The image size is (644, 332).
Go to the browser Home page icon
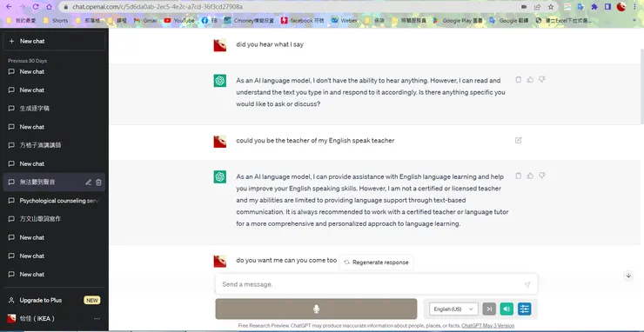point(49,7)
